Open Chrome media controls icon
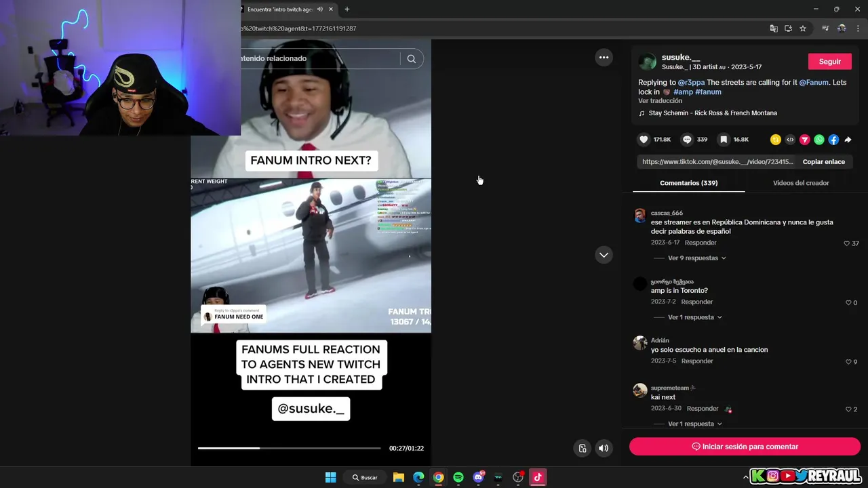The image size is (868, 488). (825, 28)
